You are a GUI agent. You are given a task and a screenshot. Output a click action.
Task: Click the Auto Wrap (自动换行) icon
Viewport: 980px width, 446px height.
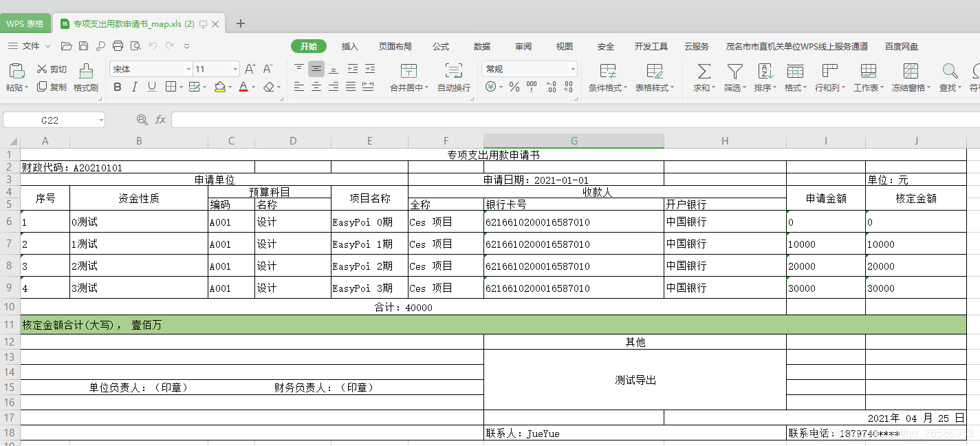point(454,71)
